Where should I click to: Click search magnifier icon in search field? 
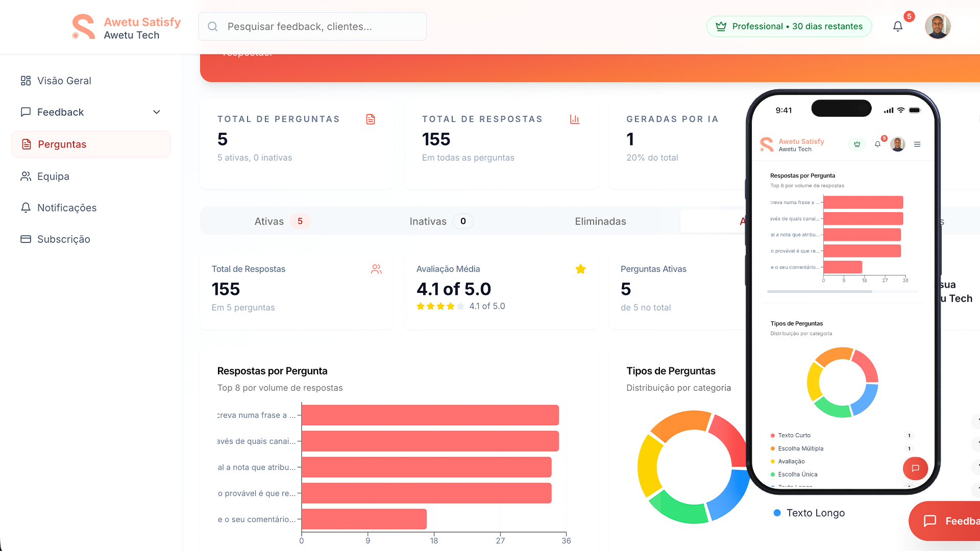pos(213,27)
